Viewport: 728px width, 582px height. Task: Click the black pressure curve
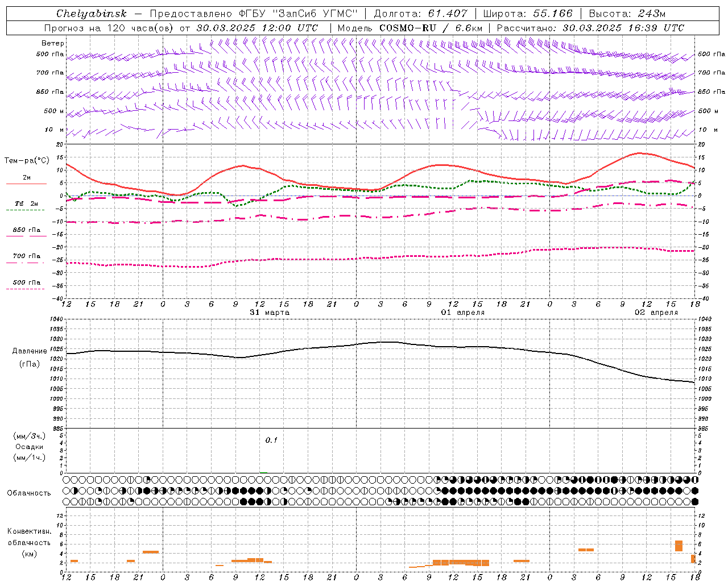tap(381, 342)
